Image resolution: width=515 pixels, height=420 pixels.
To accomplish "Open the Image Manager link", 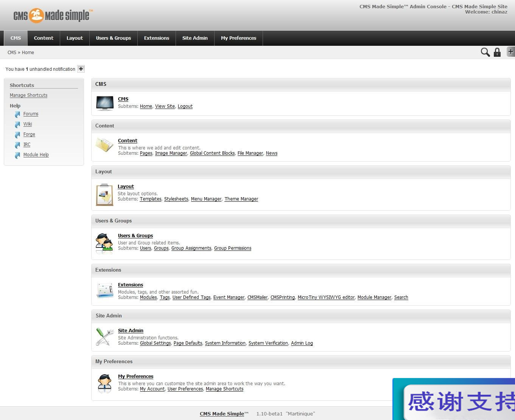I will pos(171,153).
